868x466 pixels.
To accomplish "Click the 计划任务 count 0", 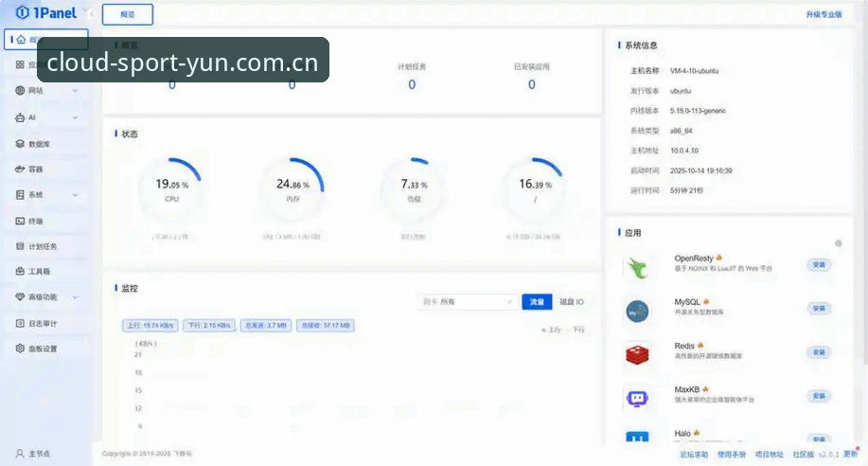I will 412,85.
